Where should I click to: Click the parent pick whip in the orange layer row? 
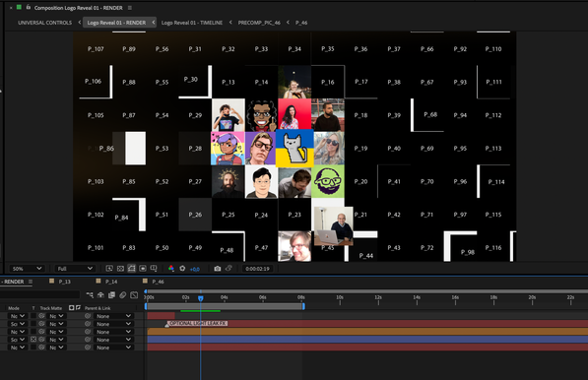[x=88, y=332]
